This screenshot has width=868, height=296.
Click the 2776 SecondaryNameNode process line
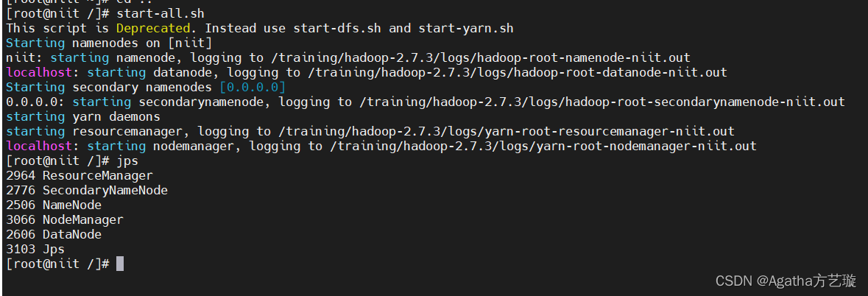[86, 190]
